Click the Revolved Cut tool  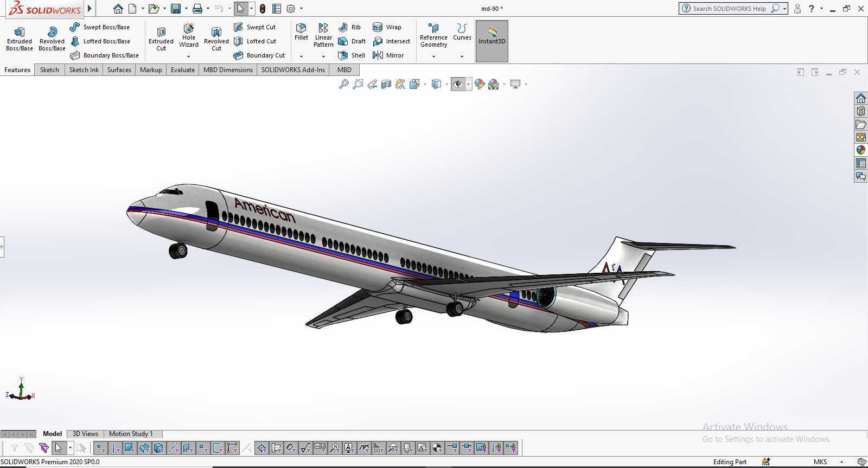pyautogui.click(x=216, y=39)
